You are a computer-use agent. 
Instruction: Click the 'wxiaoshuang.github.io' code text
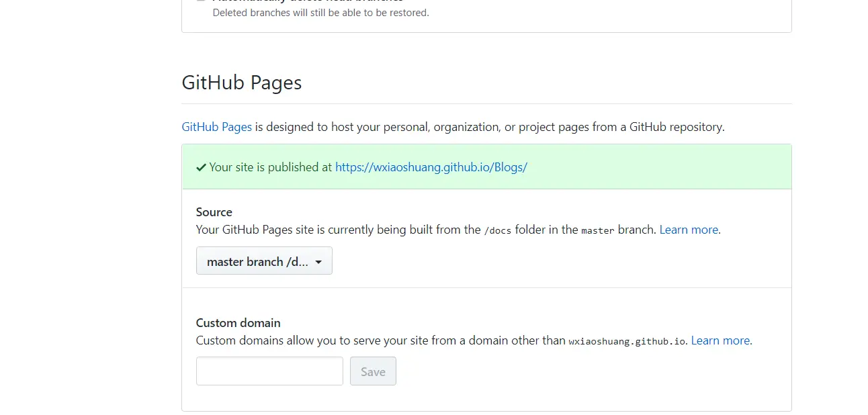(627, 341)
